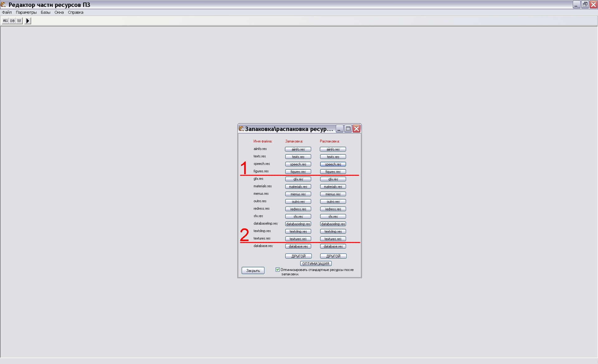Open the Справка menu
Image resolution: width=598 pixels, height=364 pixels.
click(x=75, y=12)
